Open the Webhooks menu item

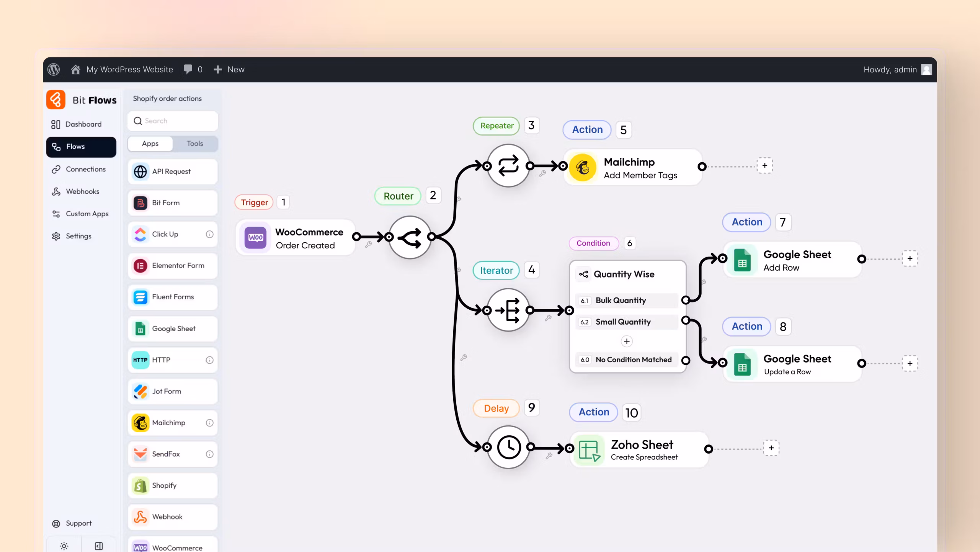[x=81, y=191]
